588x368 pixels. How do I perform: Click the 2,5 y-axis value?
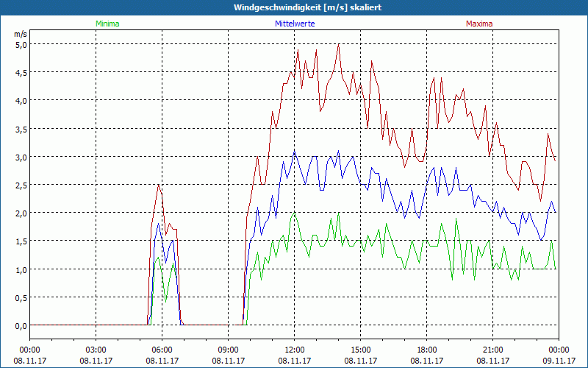[x=21, y=185]
